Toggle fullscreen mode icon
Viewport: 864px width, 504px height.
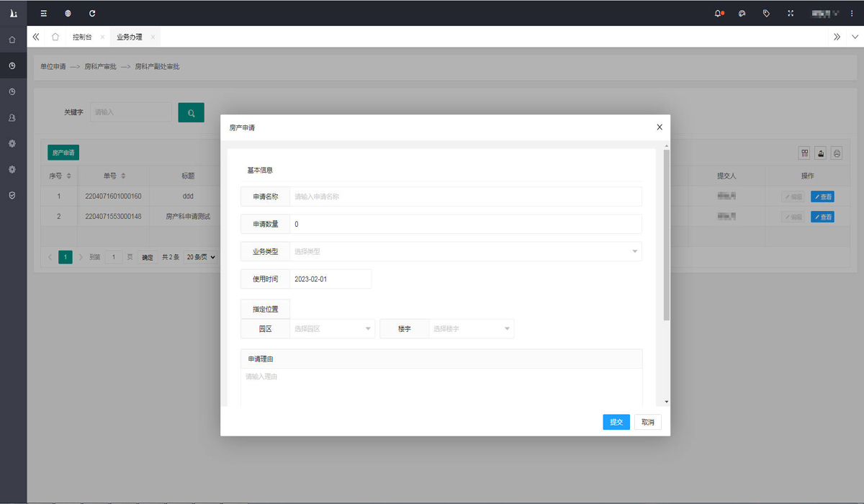click(791, 13)
